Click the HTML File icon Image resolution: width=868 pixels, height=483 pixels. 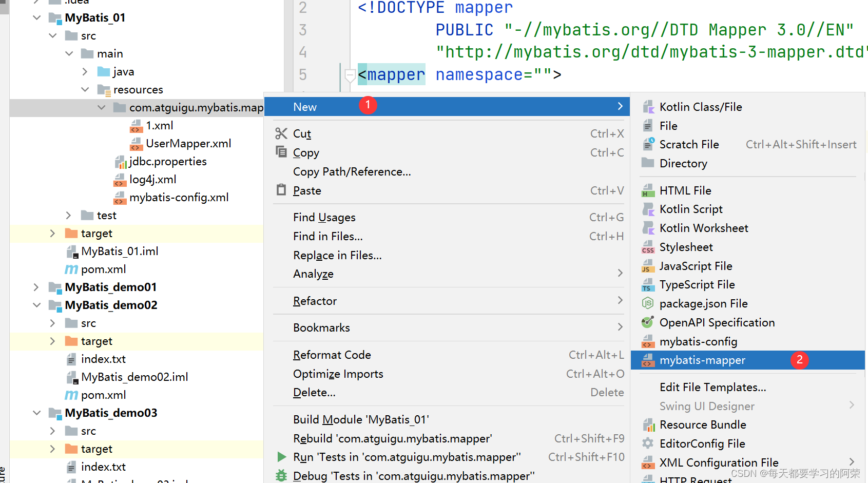[x=648, y=190]
